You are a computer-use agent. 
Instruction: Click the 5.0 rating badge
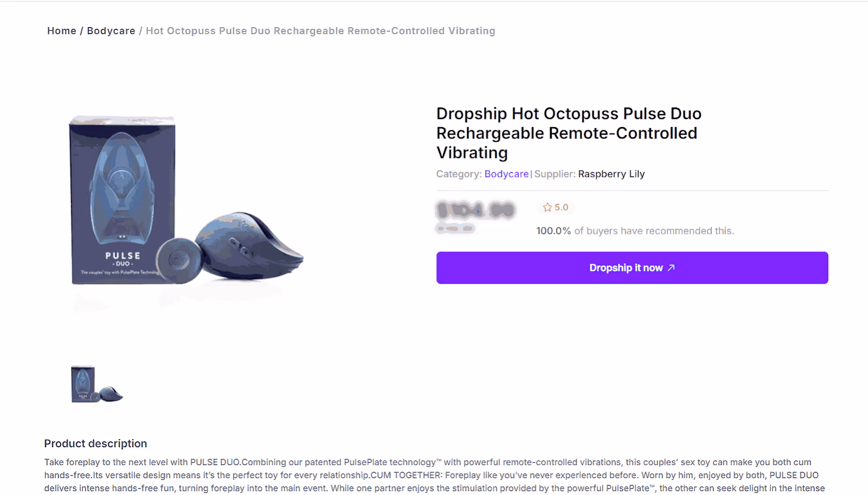pyautogui.click(x=556, y=207)
